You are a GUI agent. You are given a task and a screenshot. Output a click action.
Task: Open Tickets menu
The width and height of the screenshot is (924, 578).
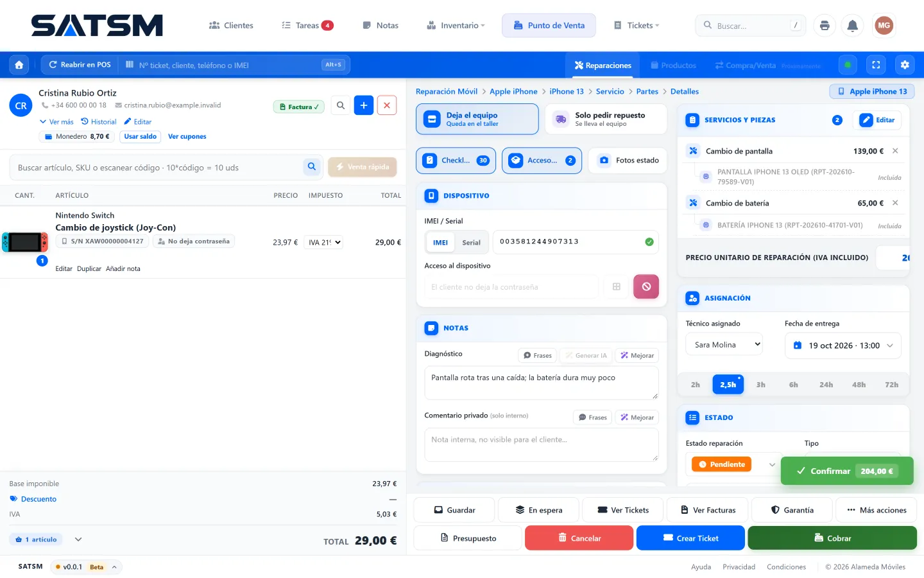[637, 26]
